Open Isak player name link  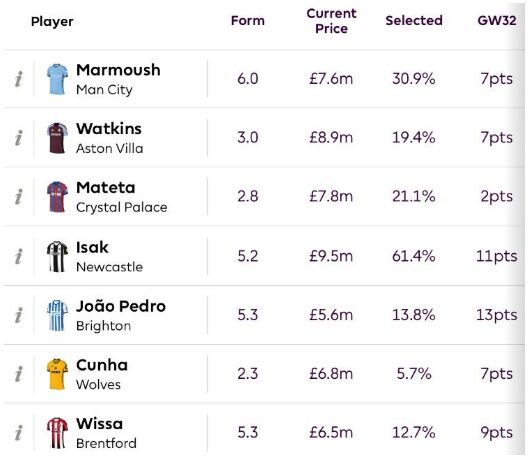[92, 247]
